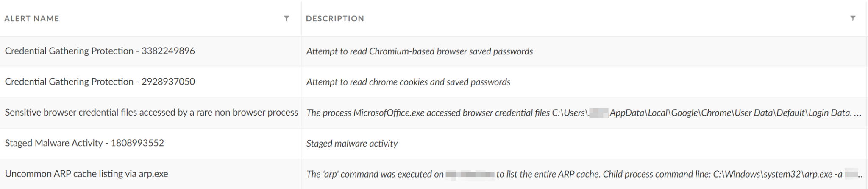The height and width of the screenshot is (189, 868).
Task: Expand truncated ellipsis in Login Data description
Action: [x=857, y=113]
